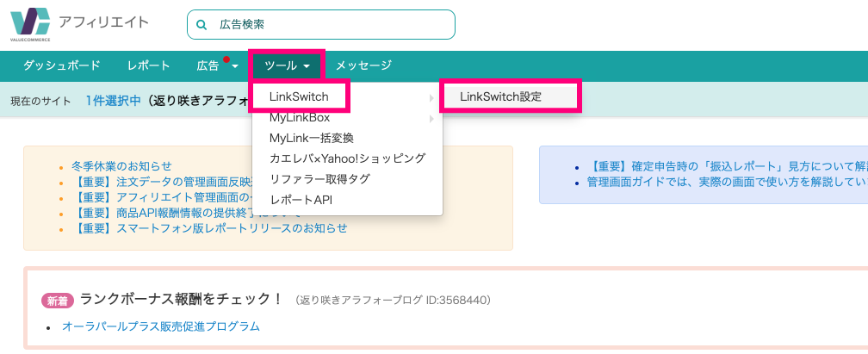
Task: Collapse the ツール dropdown menu
Action: click(286, 66)
